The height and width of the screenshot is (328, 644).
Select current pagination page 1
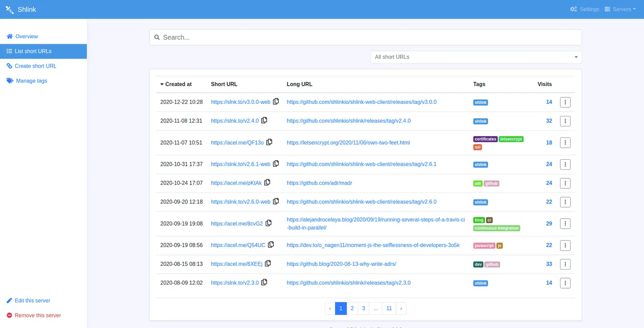pos(341,308)
